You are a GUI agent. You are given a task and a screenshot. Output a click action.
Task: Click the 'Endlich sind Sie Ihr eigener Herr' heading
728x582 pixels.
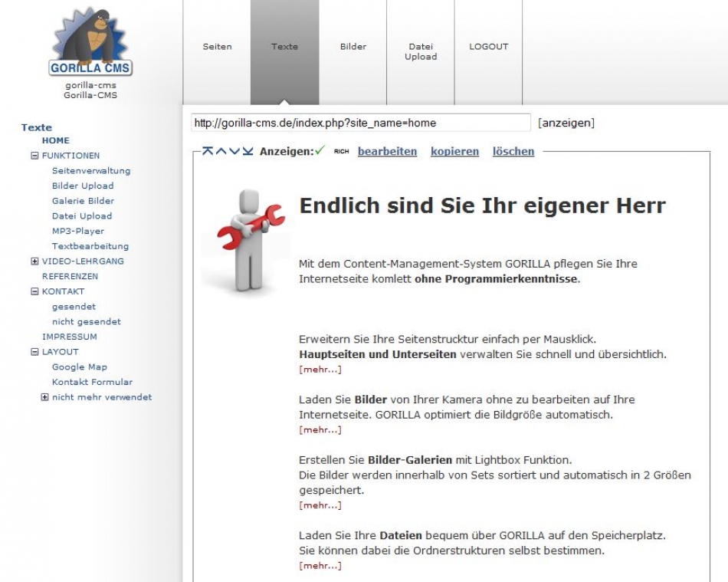coord(482,206)
